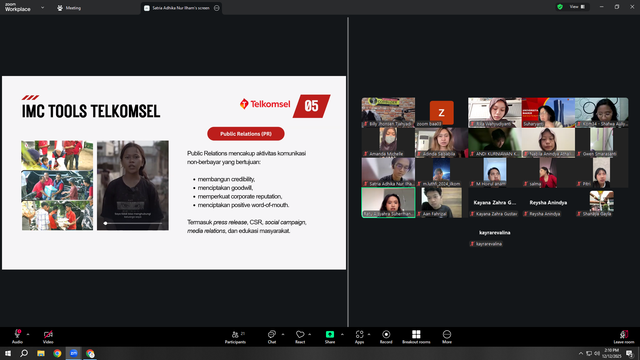Image resolution: width=640 pixels, height=360 pixels.
Task: Select Aan Fahrizal's video tile
Action: coord(442,203)
